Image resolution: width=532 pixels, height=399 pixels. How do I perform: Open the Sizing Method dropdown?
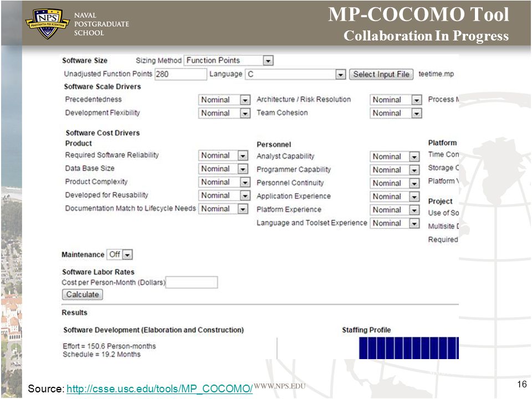pyautogui.click(x=228, y=60)
